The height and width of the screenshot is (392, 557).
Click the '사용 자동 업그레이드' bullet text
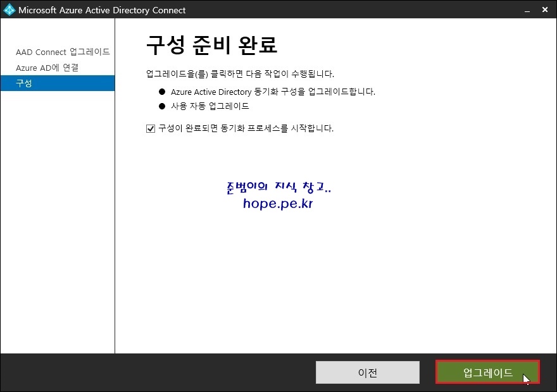point(210,106)
